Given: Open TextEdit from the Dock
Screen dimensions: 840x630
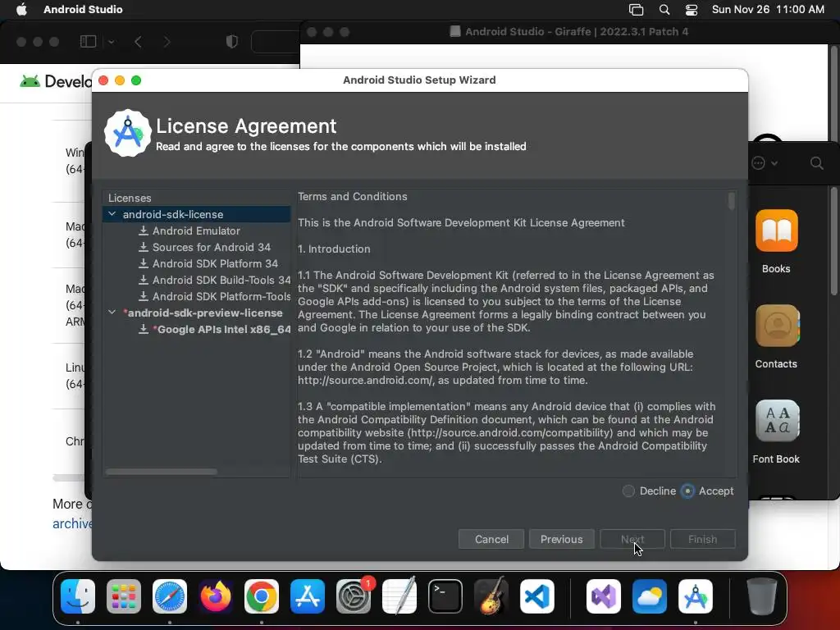Looking at the screenshot, I should pos(399,596).
